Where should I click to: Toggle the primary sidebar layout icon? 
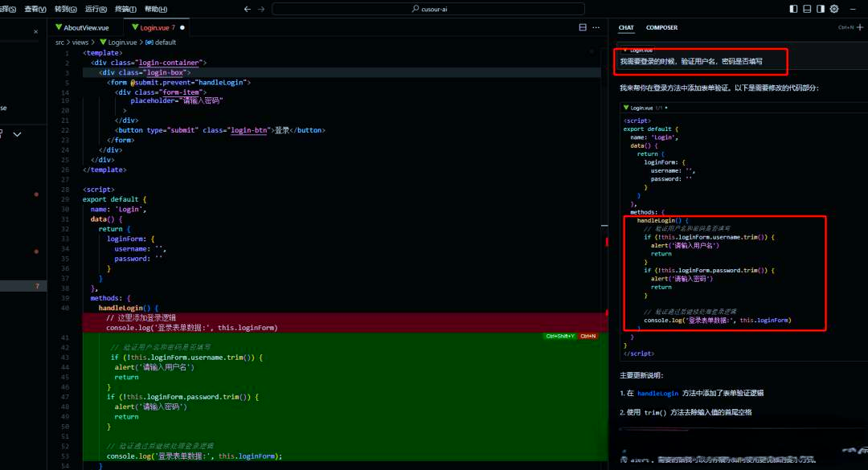pos(793,9)
